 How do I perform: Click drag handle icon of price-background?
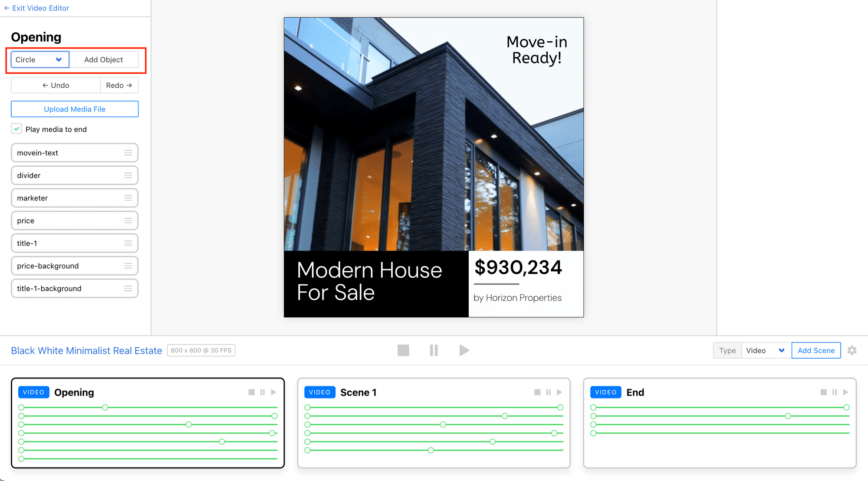[x=128, y=266]
